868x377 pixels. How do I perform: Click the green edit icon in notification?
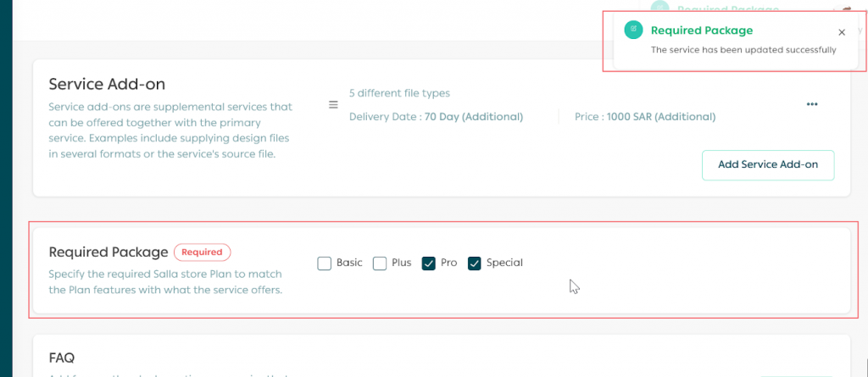pos(632,30)
